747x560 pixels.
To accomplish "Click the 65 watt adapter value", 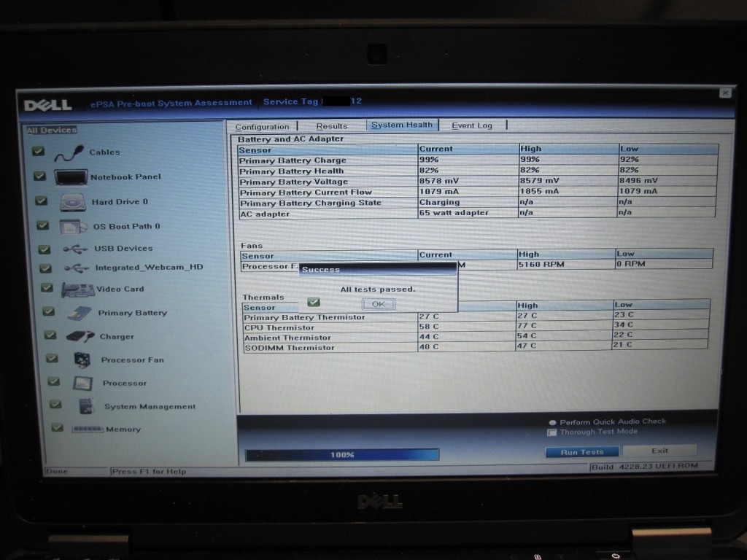I will click(x=454, y=213).
